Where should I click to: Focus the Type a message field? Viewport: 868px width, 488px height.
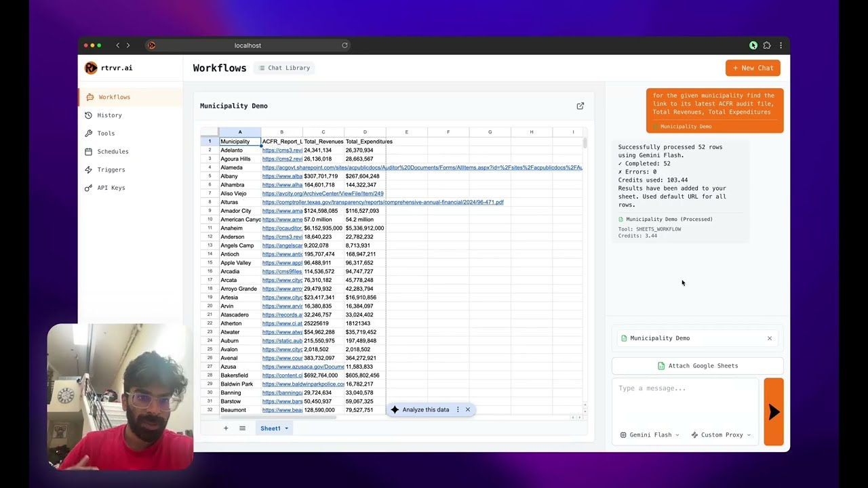[685, 400]
